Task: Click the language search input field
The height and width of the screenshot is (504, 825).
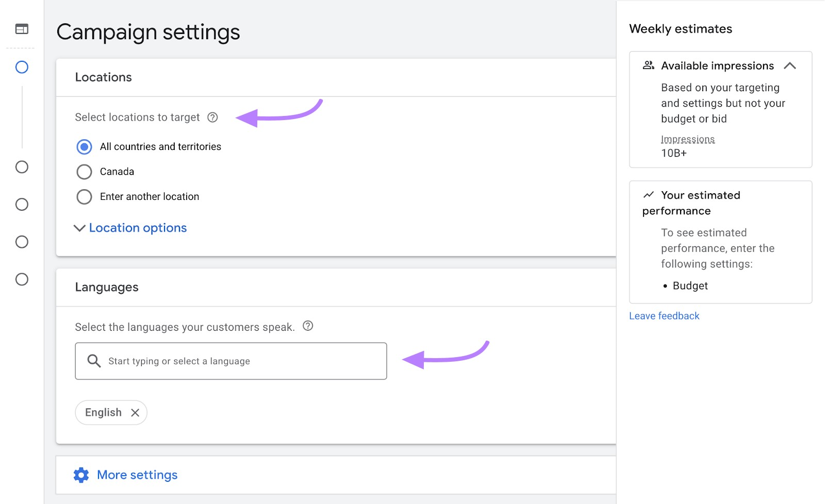Action: click(x=230, y=361)
